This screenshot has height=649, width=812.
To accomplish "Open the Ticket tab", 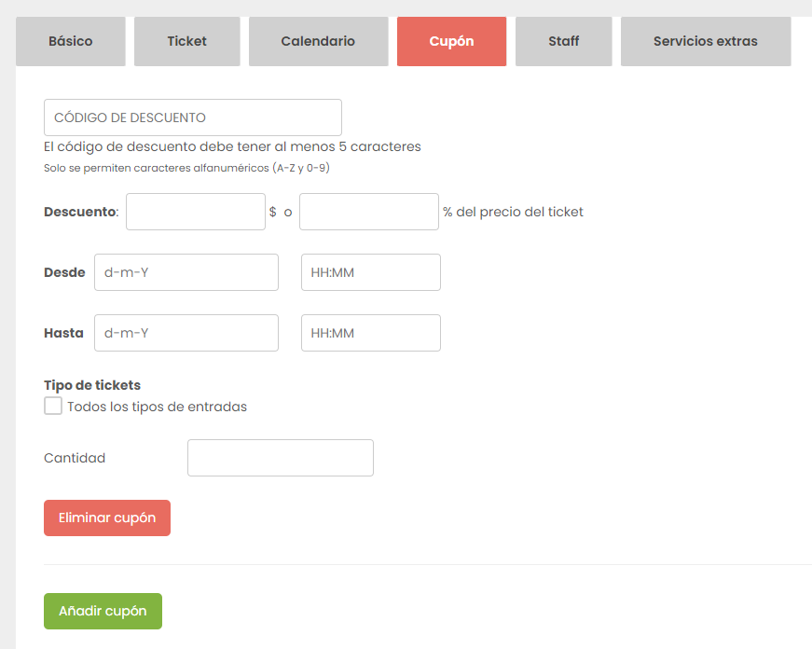I will point(187,41).
